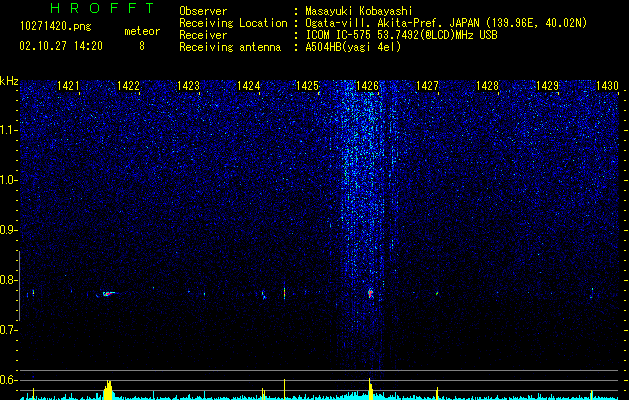Select the file name 10271420.png
The height and width of the screenshot is (400, 629).
pyautogui.click(x=56, y=26)
